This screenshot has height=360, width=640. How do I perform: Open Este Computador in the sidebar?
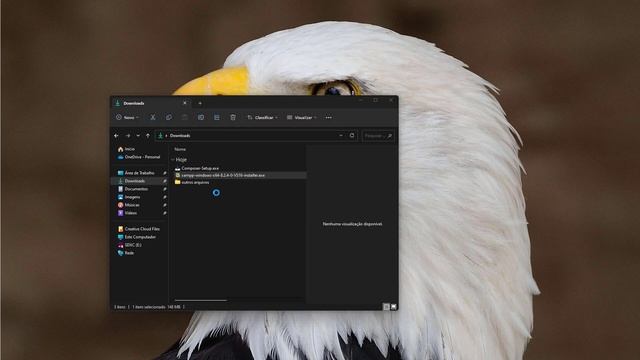[136, 237]
